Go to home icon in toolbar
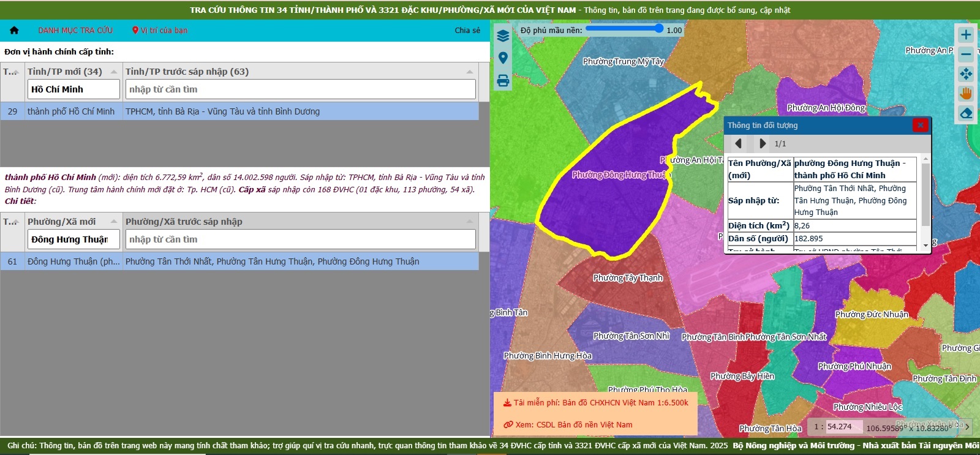980x455 pixels. point(14,30)
